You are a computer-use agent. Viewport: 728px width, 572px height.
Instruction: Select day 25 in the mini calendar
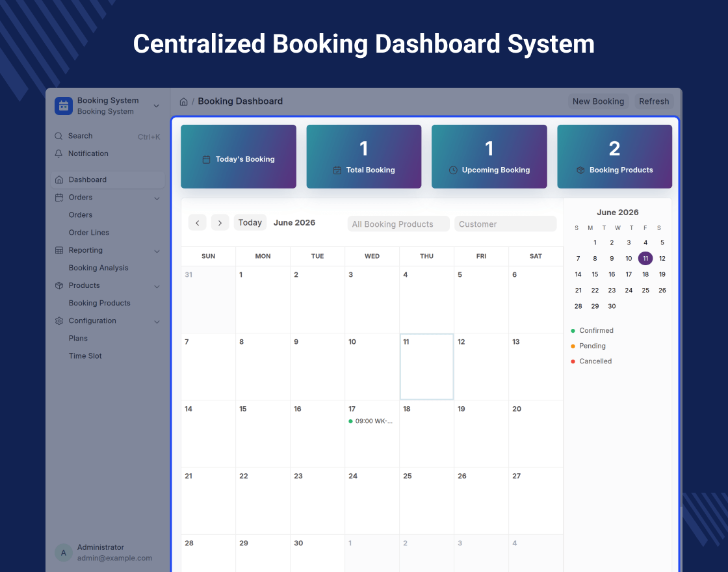pos(645,290)
